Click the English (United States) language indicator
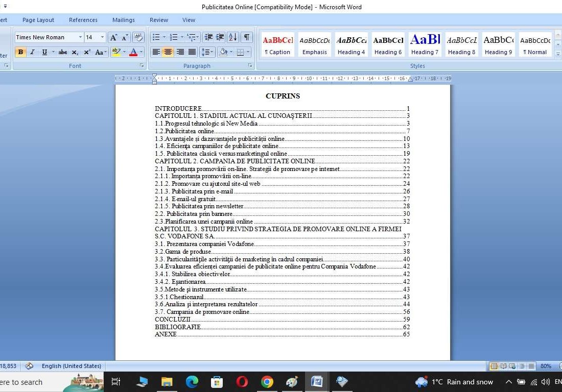This screenshot has width=562, height=392. click(x=71, y=366)
